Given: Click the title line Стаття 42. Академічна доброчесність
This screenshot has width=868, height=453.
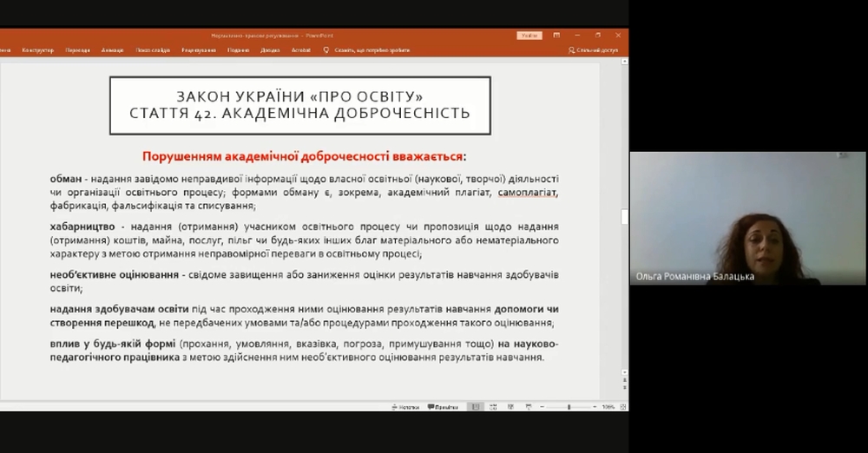Looking at the screenshot, I should [x=299, y=114].
